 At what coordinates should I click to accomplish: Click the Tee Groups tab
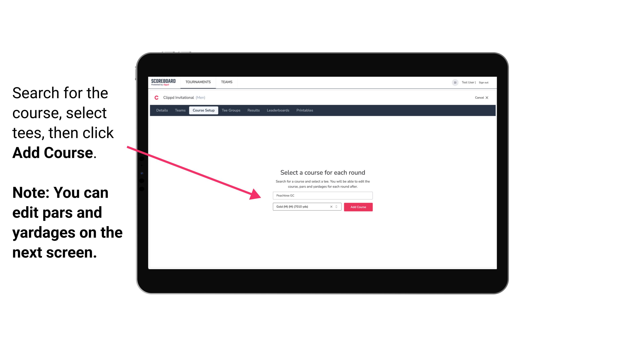(x=230, y=110)
